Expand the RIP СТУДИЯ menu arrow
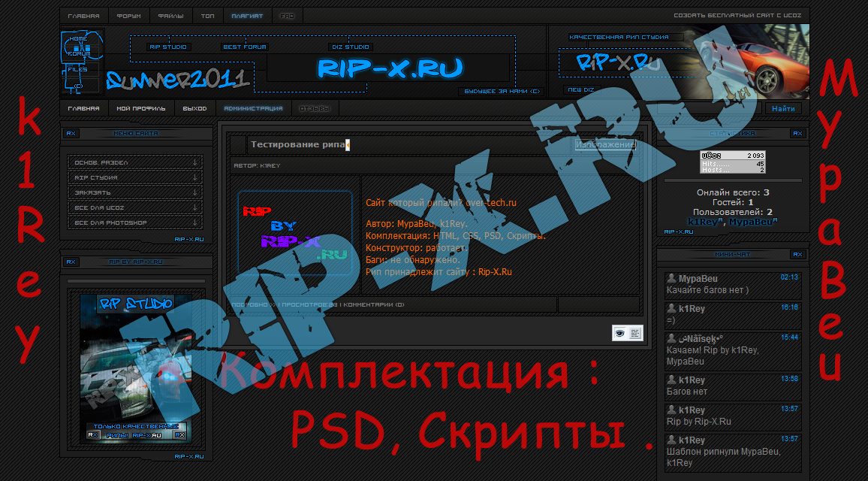Viewport: 868px width, 481px height. (x=195, y=177)
